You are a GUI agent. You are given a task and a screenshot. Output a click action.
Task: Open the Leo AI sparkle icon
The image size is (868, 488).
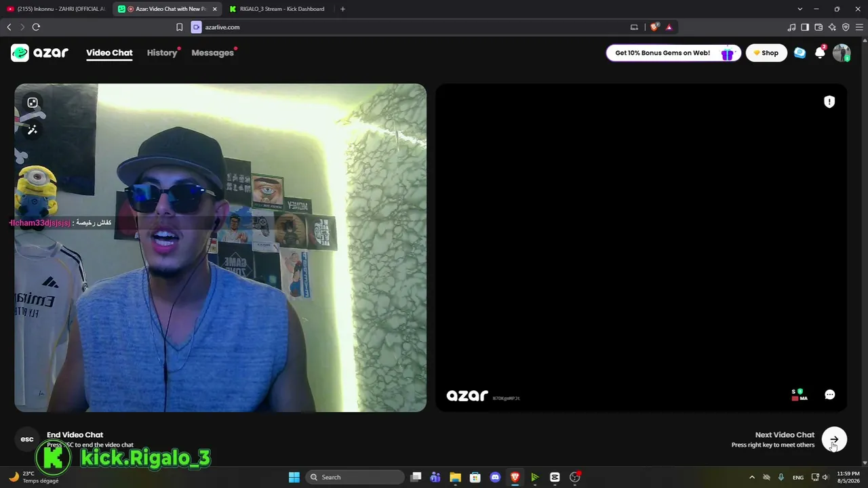pyautogui.click(x=832, y=27)
